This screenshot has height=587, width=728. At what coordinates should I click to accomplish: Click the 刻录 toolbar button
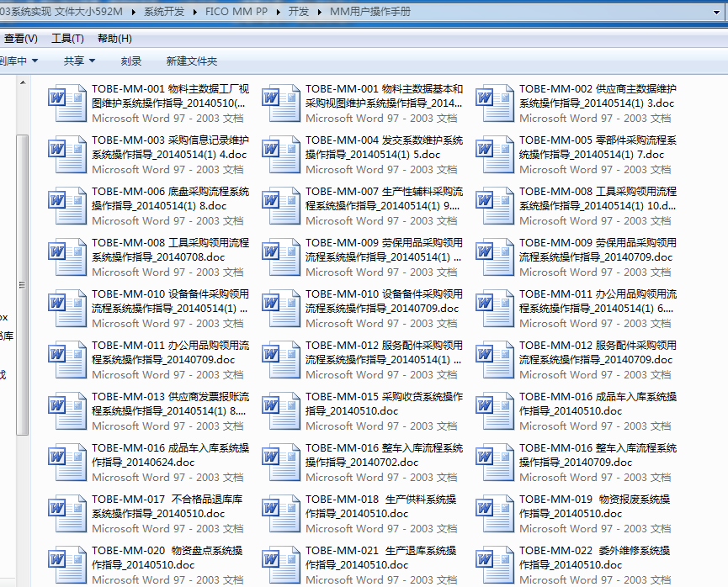click(x=131, y=61)
